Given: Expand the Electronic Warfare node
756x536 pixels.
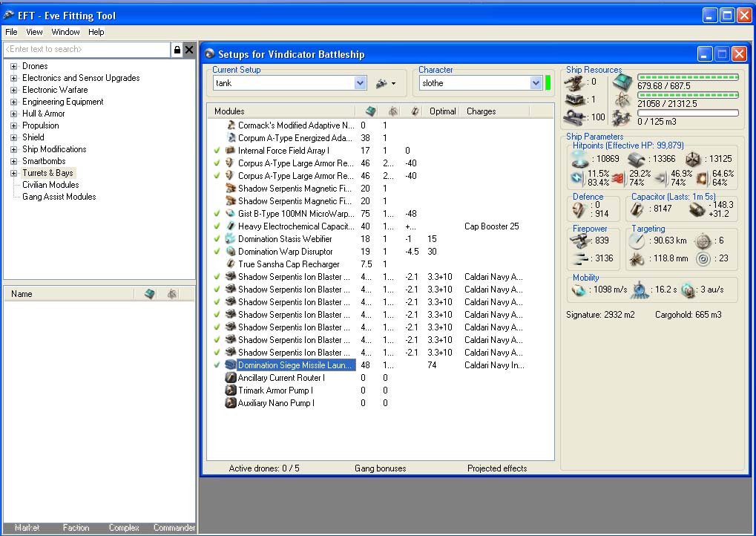Looking at the screenshot, I should tap(13, 90).
